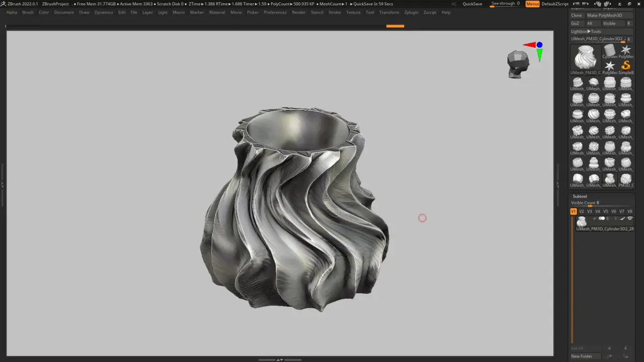The width and height of the screenshot is (644, 362).
Task: Open the File menu
Action: pos(134,12)
